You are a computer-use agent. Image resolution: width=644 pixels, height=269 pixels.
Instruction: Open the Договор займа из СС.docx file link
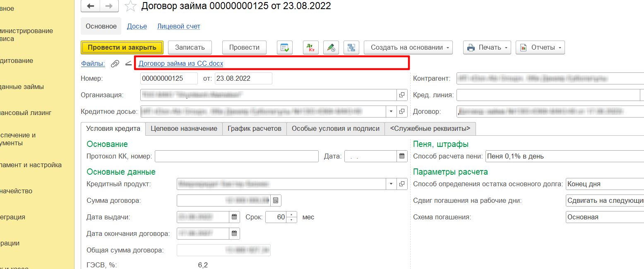pyautogui.click(x=181, y=64)
